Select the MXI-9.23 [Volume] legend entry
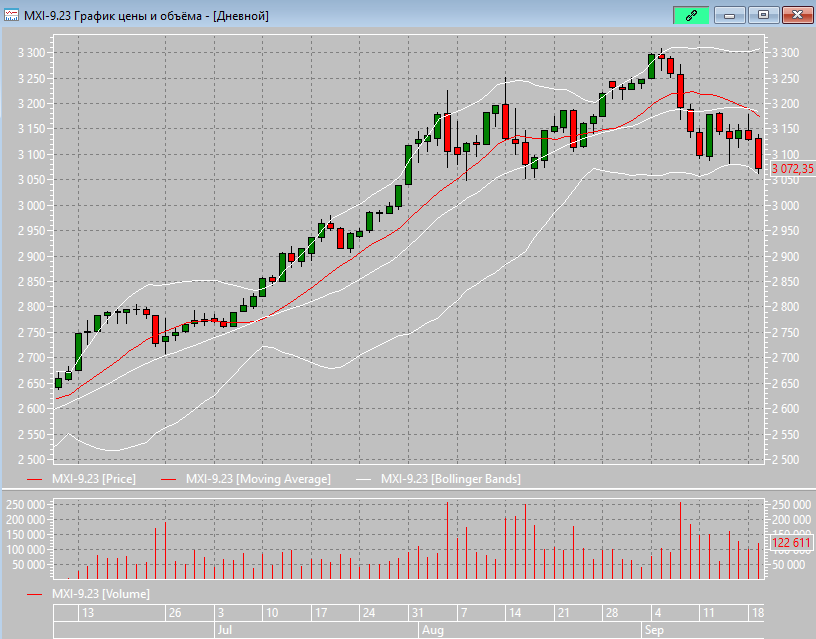 [x=88, y=594]
